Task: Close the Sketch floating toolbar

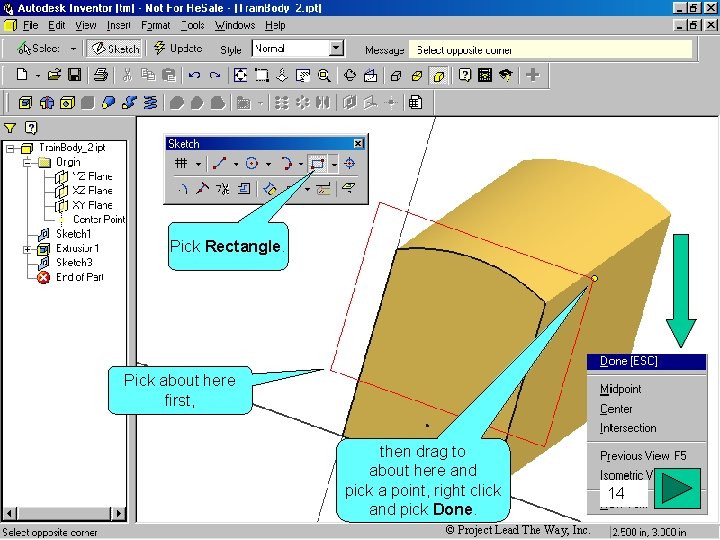Action: [x=358, y=143]
